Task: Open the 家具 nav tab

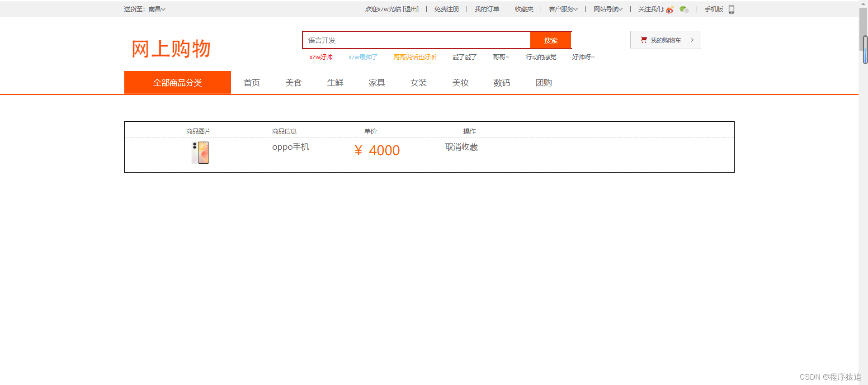Action: [377, 83]
